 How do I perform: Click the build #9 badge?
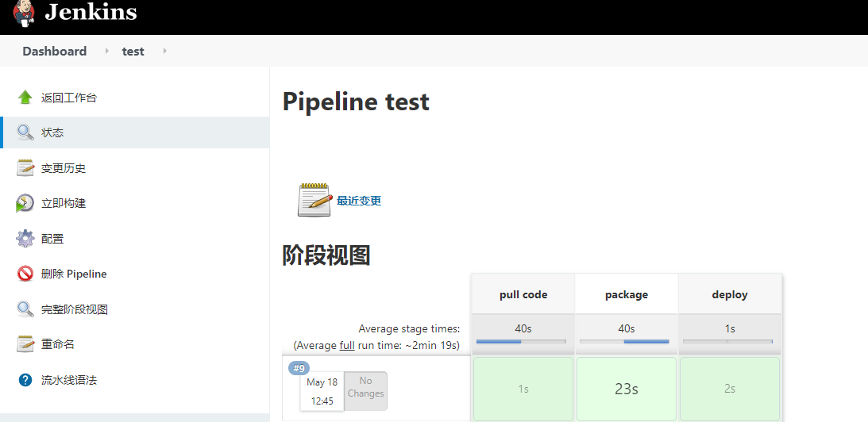click(x=299, y=368)
